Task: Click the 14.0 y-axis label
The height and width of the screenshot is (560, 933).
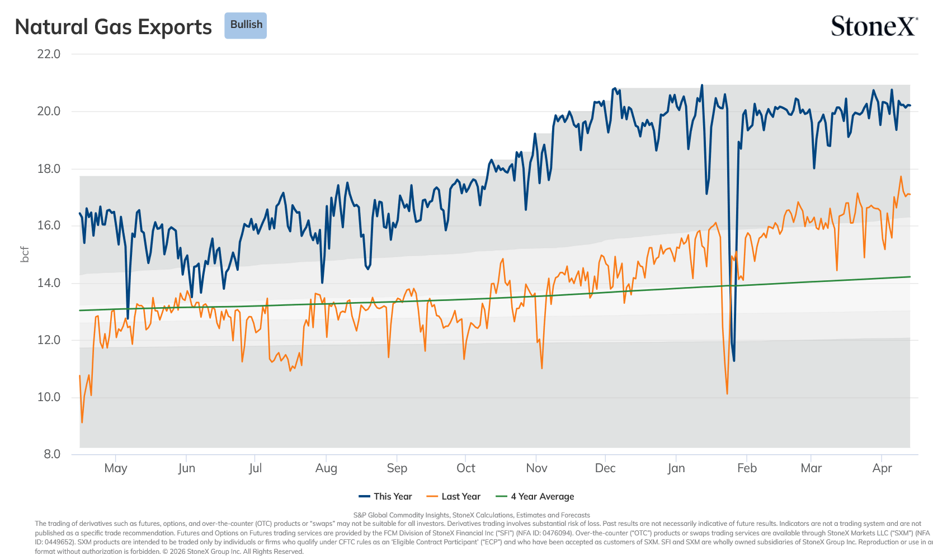Action: tap(49, 283)
